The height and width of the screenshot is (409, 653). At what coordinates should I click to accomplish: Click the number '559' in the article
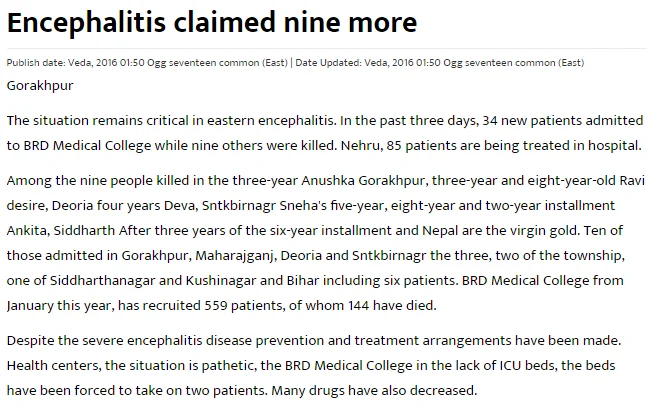216,306
